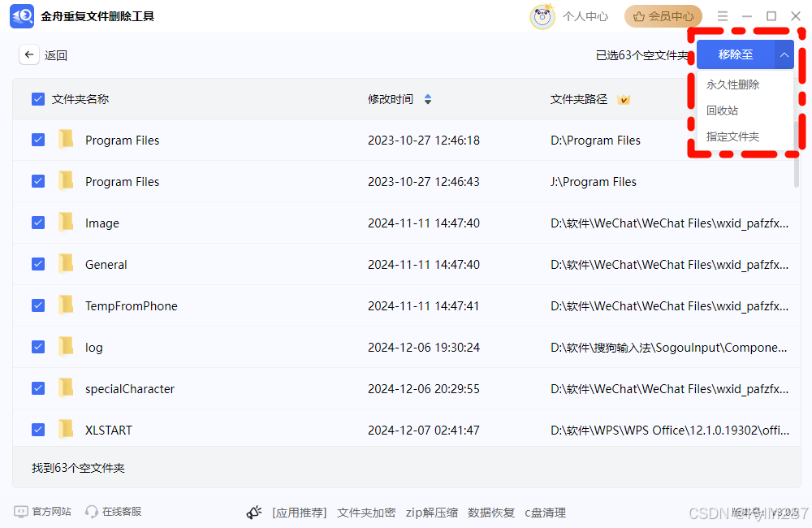The width and height of the screenshot is (812, 528).
Task: Open the zip解压缩 recommendation link
Action: pyautogui.click(x=432, y=513)
